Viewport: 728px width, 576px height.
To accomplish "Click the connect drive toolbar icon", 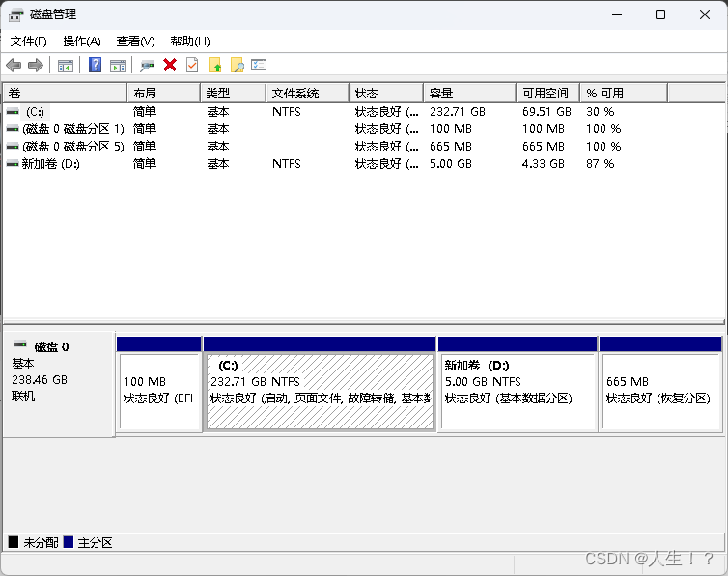I will coord(147,66).
